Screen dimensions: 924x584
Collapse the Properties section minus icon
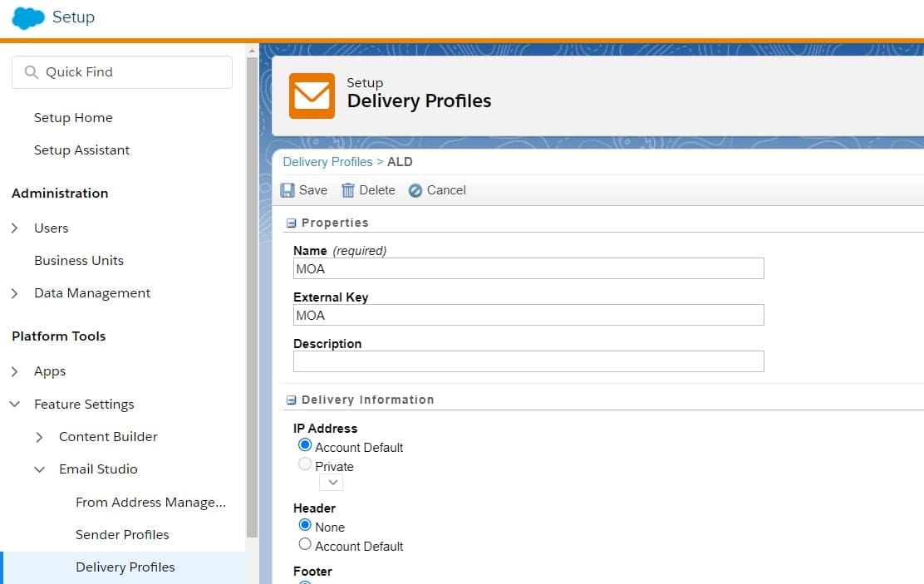[x=292, y=223]
